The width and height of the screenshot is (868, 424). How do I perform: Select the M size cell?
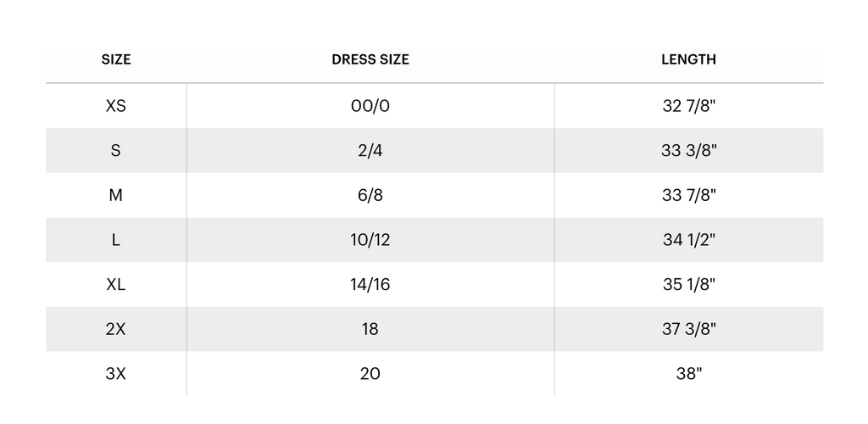pyautogui.click(x=116, y=196)
